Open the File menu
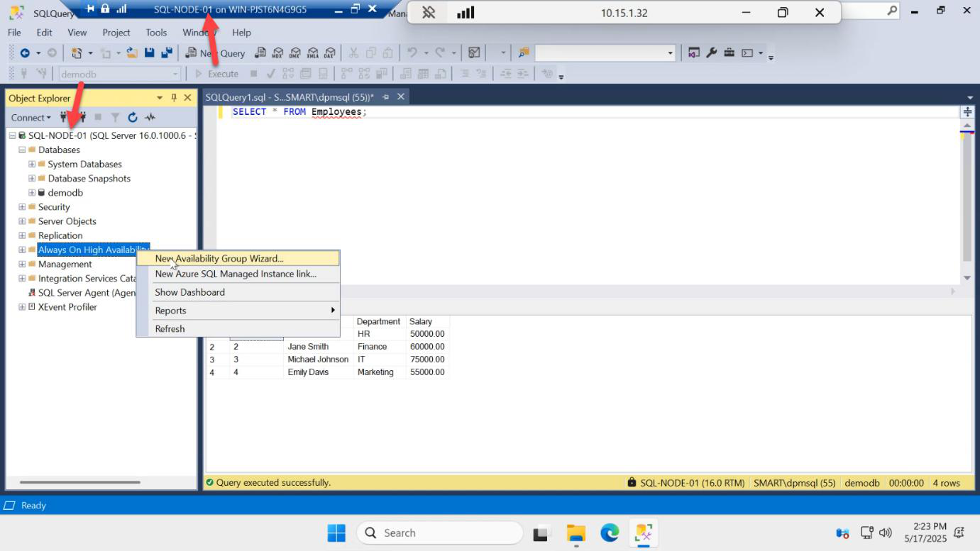 [14, 33]
